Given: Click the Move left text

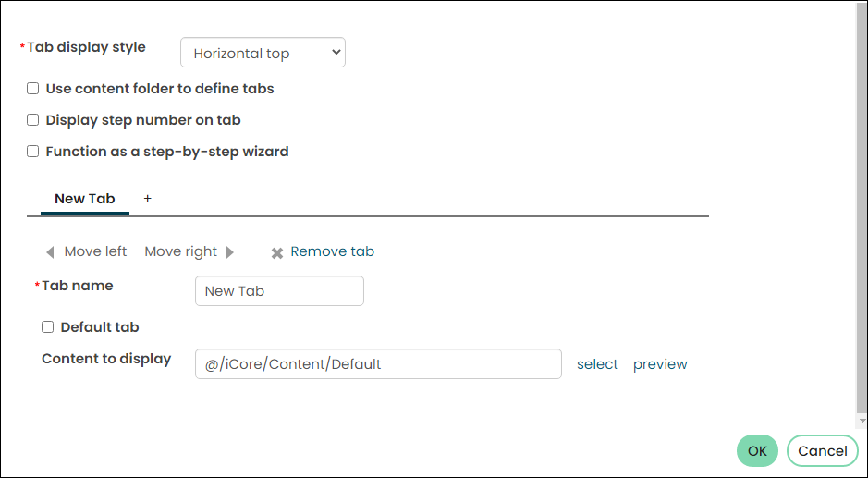Looking at the screenshot, I should 95,251.
